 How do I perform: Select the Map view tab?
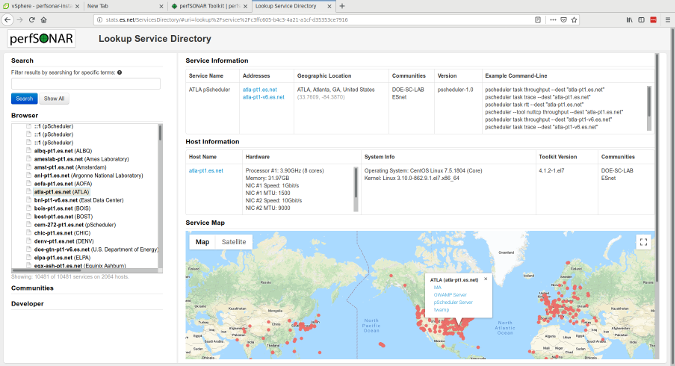click(x=202, y=242)
